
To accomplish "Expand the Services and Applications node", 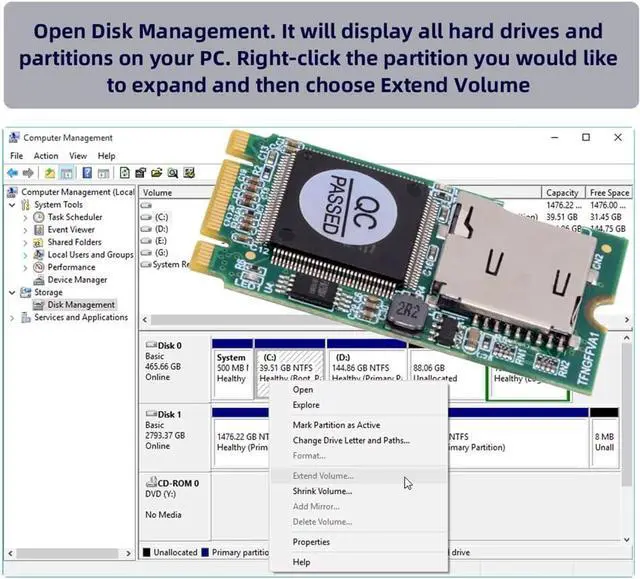I will (12, 318).
